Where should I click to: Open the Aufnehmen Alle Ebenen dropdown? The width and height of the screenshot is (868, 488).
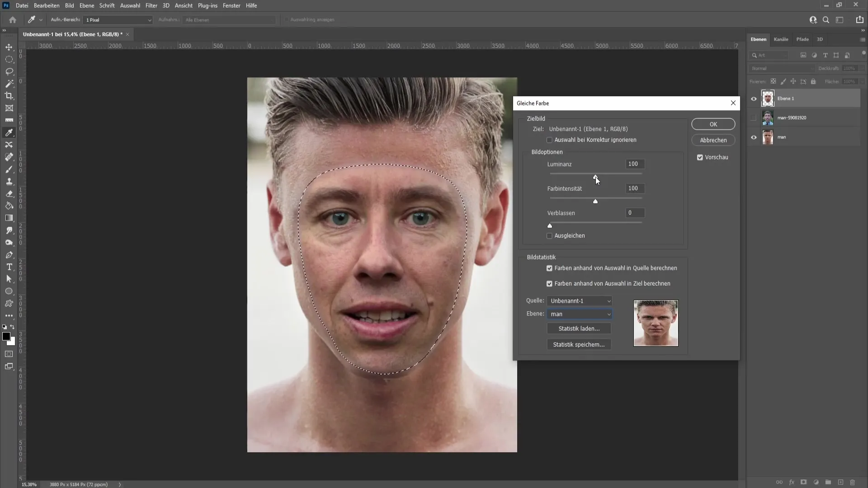pyautogui.click(x=229, y=20)
